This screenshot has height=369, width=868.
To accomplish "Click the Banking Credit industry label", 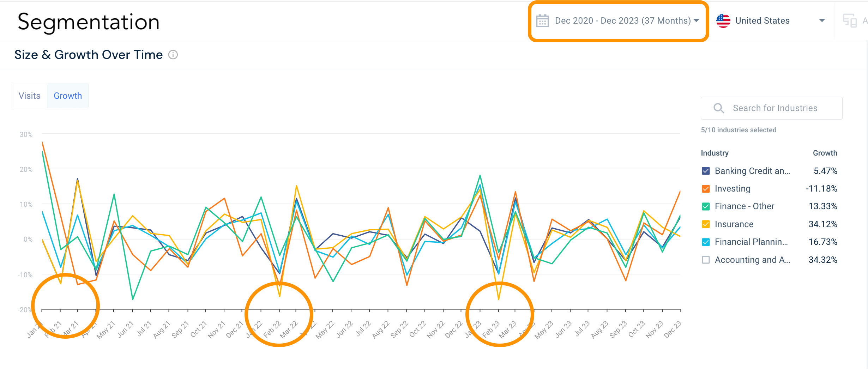I will coord(752,171).
